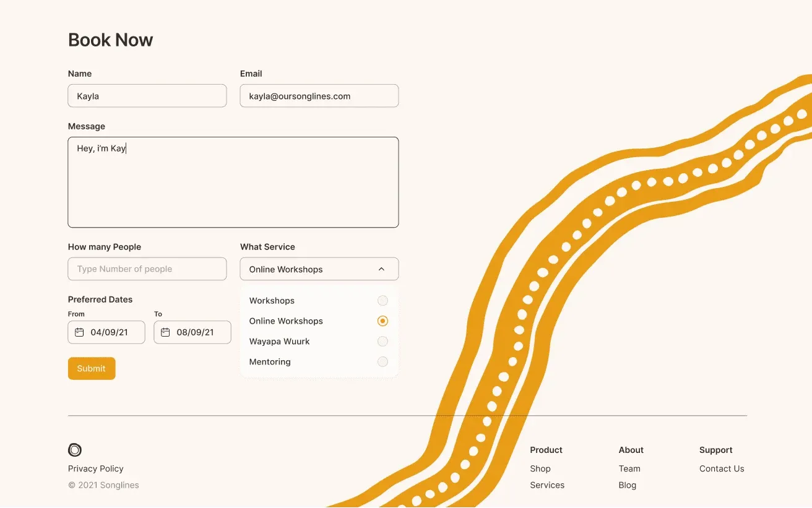Edit the Email input field
812x508 pixels.
pos(319,96)
